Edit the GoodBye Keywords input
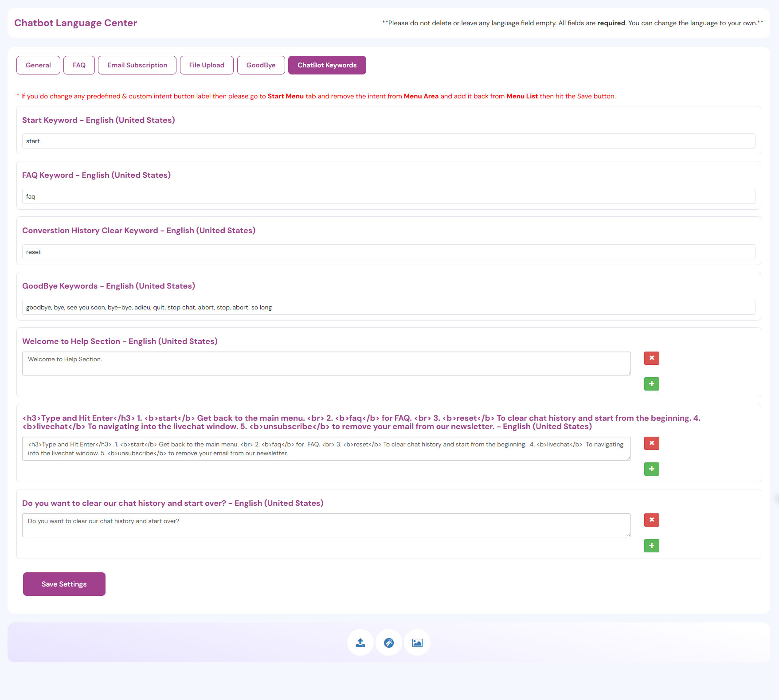Viewport: 779px width, 700px height. pyautogui.click(x=388, y=308)
